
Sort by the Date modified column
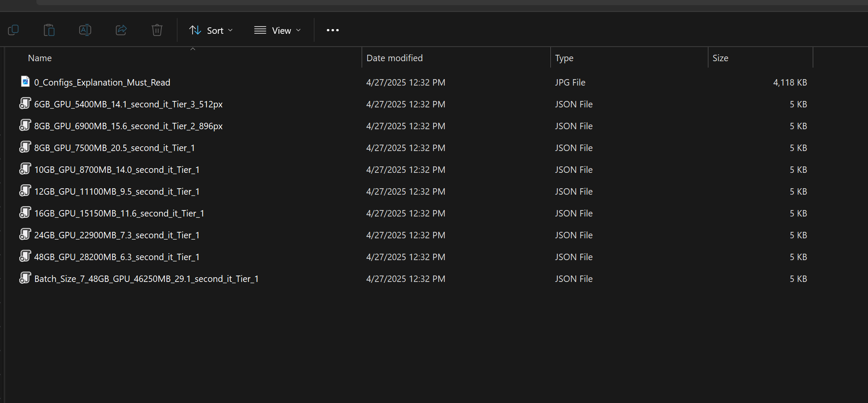pyautogui.click(x=394, y=58)
